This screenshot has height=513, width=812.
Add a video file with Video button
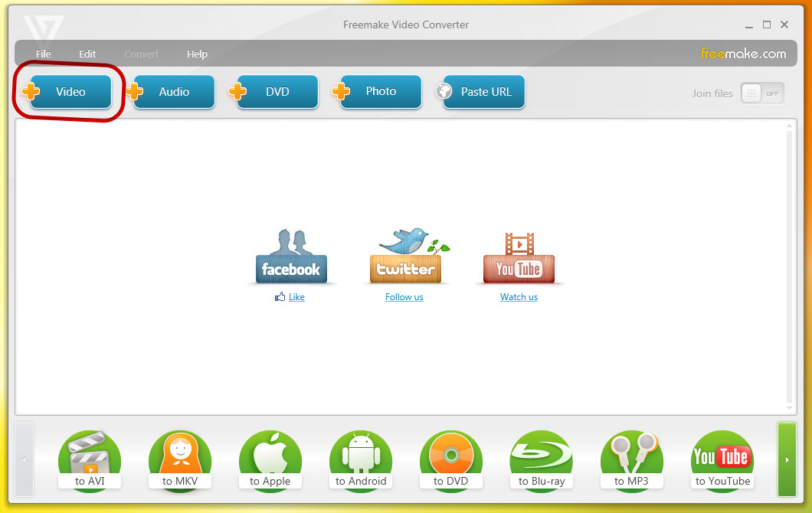(70, 92)
